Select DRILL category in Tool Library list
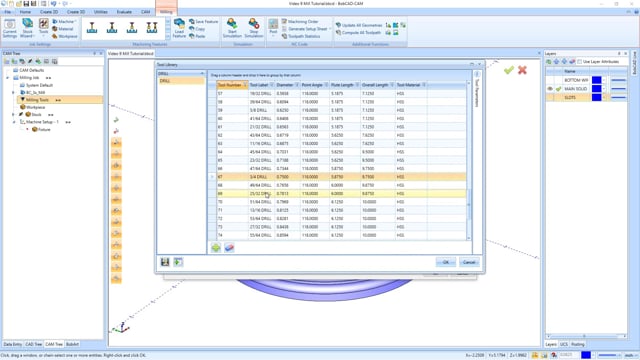The image size is (640, 360). pyautogui.click(x=181, y=81)
